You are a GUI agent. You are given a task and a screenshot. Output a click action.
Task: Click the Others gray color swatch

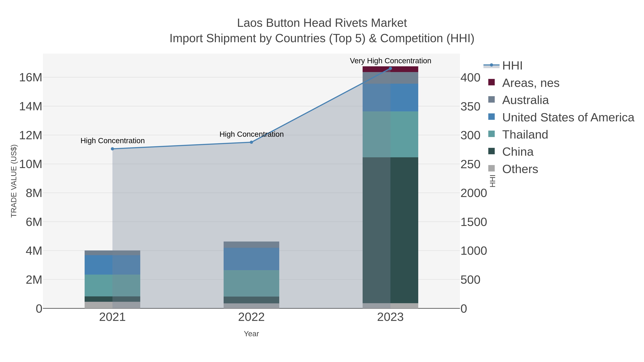pos(492,168)
